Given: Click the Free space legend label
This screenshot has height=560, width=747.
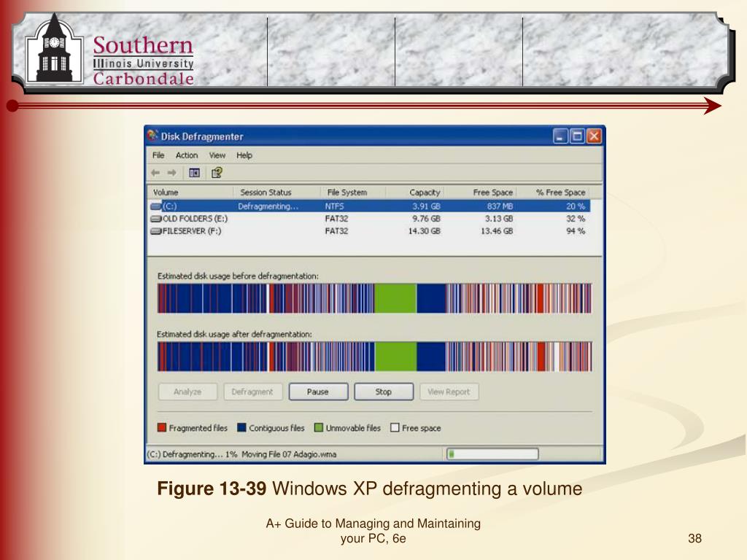Looking at the screenshot, I should click(x=421, y=428).
